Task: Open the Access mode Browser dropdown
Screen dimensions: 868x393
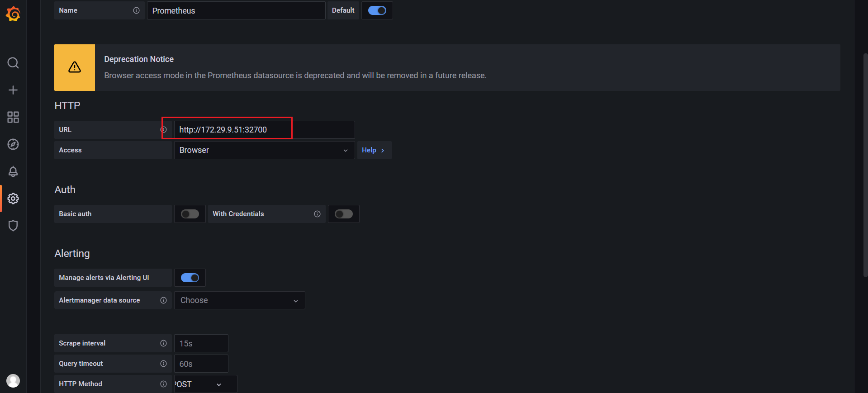Action: [x=264, y=150]
